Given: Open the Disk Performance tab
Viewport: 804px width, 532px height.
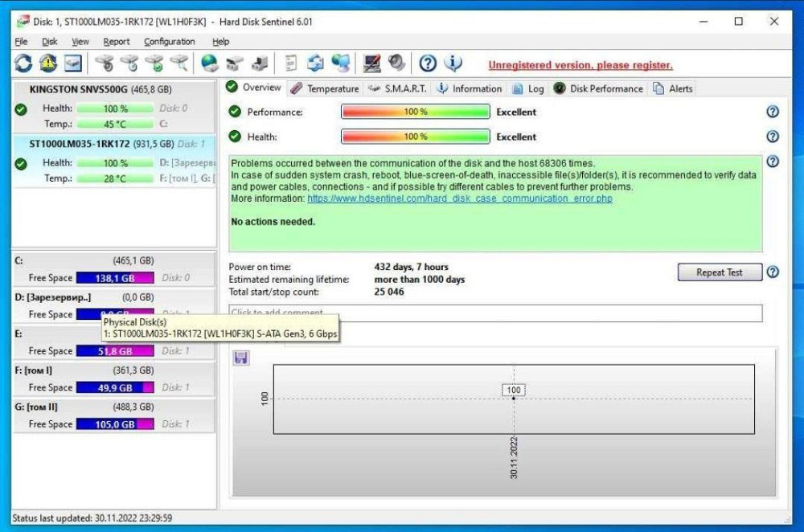Looking at the screenshot, I should pyautogui.click(x=598, y=88).
